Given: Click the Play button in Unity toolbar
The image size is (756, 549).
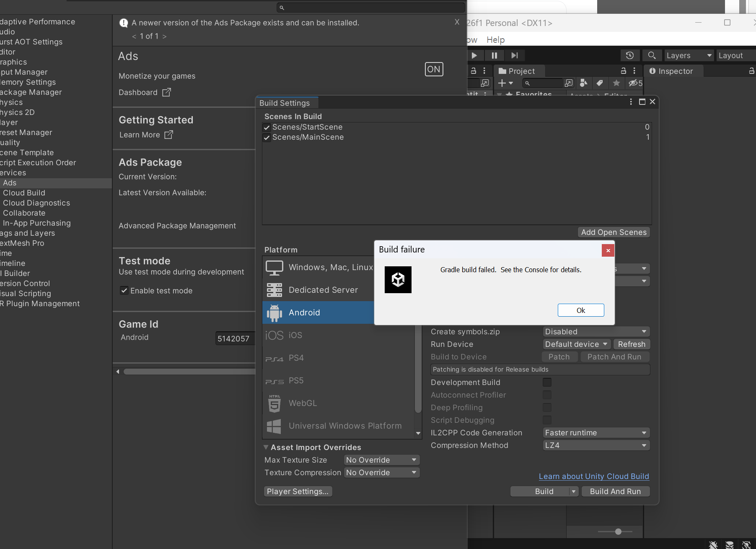Looking at the screenshot, I should 474,55.
